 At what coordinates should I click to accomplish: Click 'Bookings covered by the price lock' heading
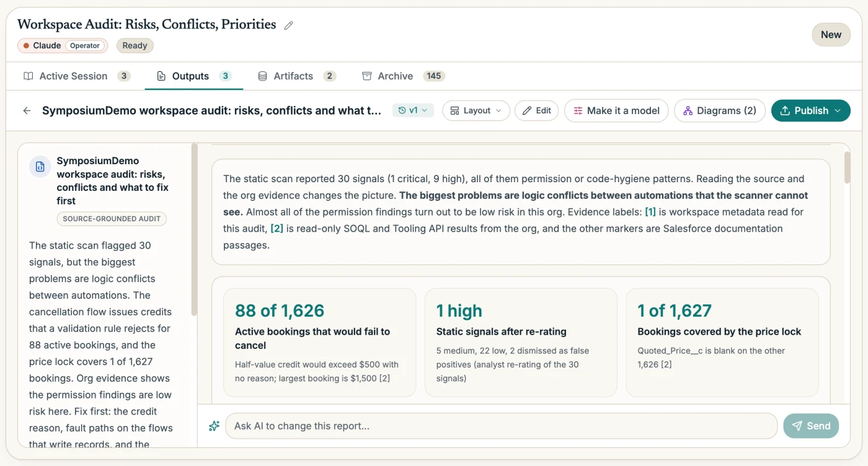click(719, 332)
